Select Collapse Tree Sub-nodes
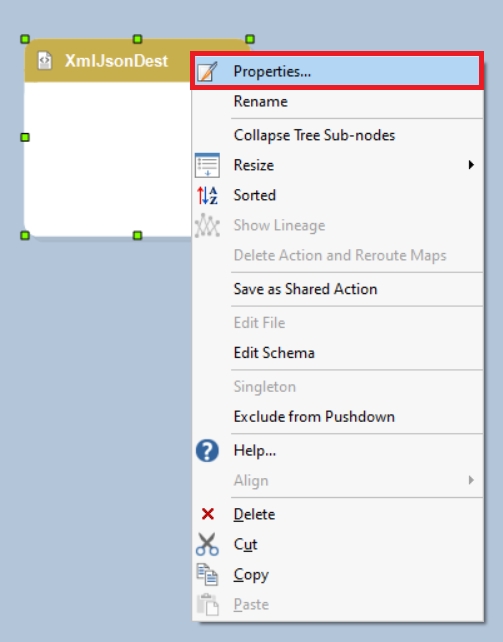The image size is (503, 642). point(314,135)
